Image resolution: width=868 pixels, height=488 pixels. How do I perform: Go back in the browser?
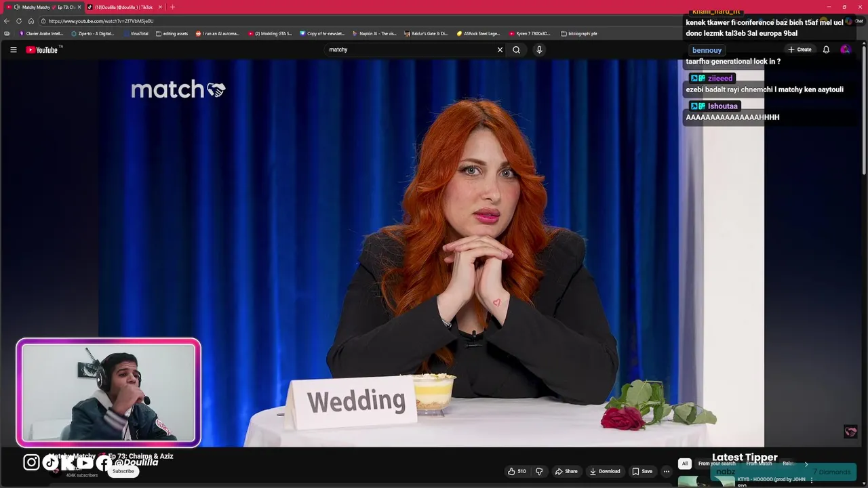(7, 21)
